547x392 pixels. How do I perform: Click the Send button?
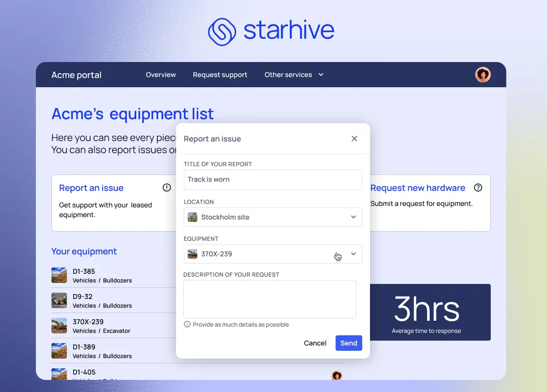(349, 343)
